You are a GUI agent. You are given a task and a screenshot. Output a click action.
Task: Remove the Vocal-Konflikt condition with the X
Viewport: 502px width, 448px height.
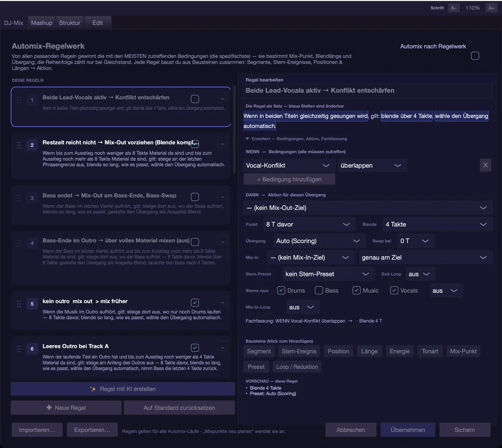click(485, 165)
